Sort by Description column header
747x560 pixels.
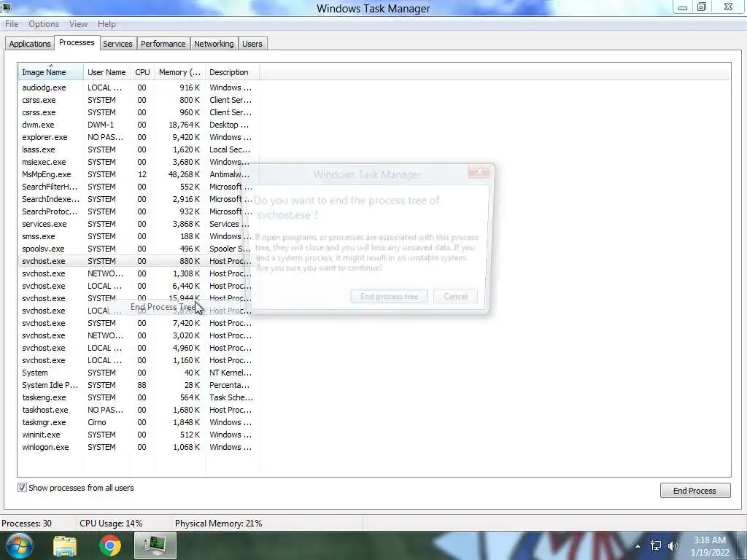(232, 72)
